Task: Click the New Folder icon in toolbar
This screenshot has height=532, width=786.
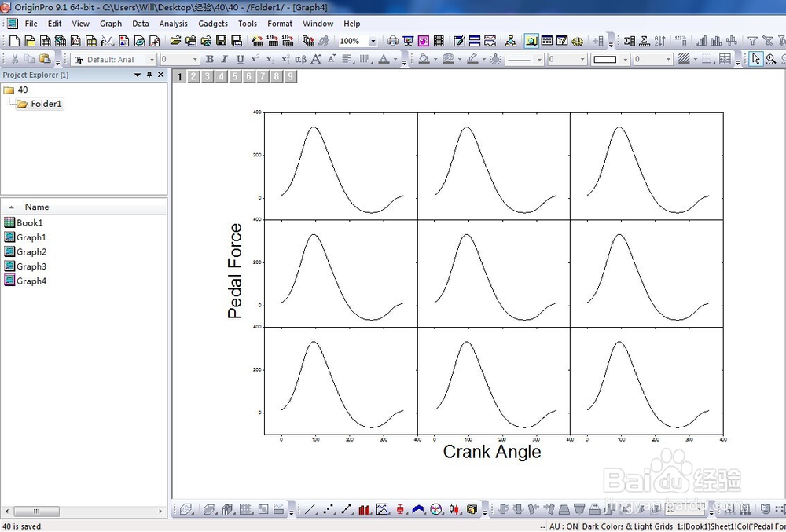Action: click(x=30, y=41)
